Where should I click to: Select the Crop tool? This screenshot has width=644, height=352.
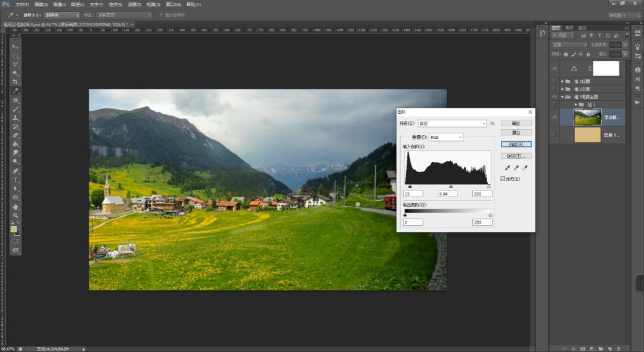click(x=16, y=82)
